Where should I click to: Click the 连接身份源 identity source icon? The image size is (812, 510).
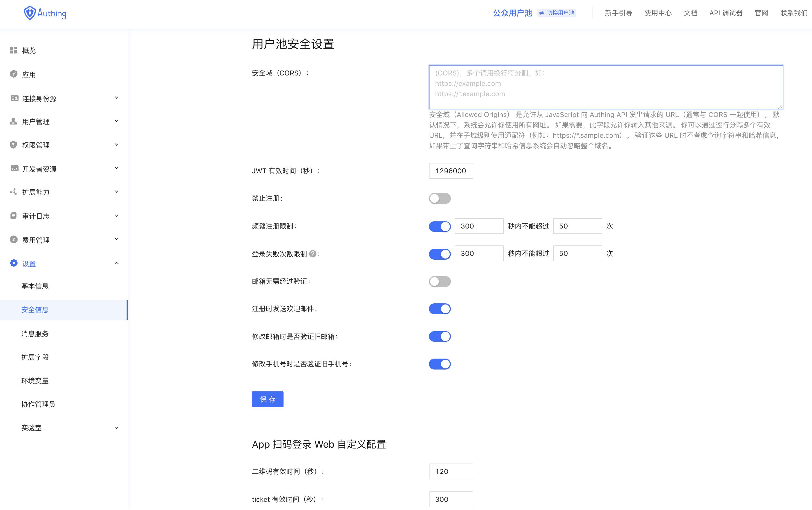[x=13, y=98]
